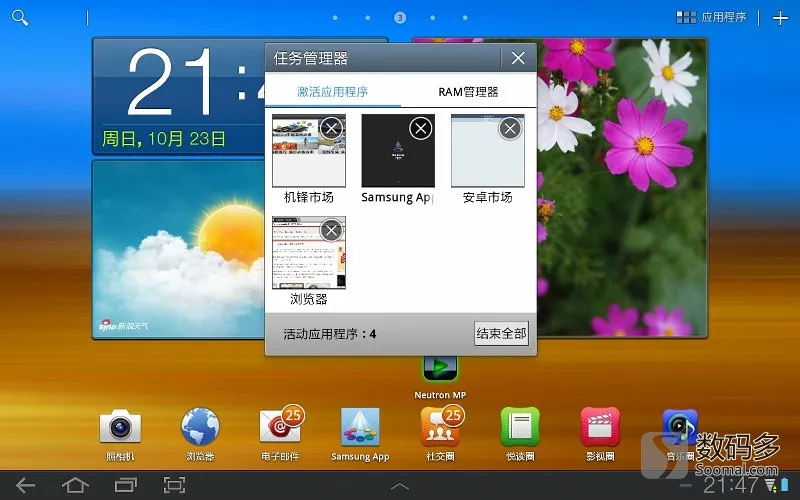Open the 电子邮件 email app
This screenshot has height=500, width=800.
click(x=280, y=427)
